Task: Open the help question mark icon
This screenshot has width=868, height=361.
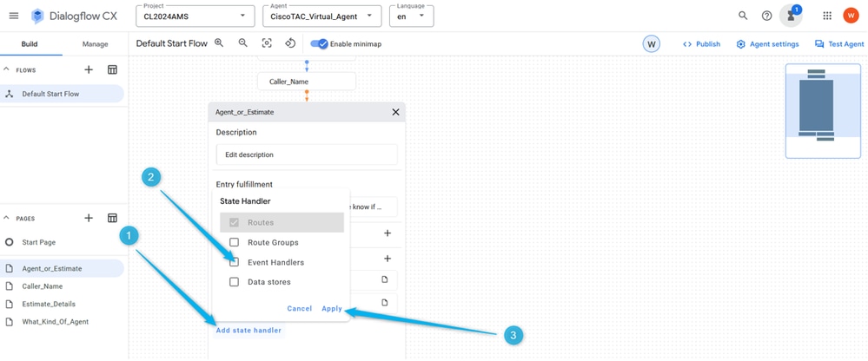Action: (x=766, y=16)
